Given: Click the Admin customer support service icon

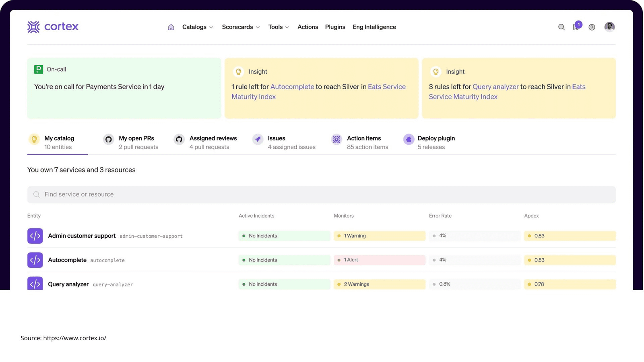Looking at the screenshot, I should [x=35, y=236].
